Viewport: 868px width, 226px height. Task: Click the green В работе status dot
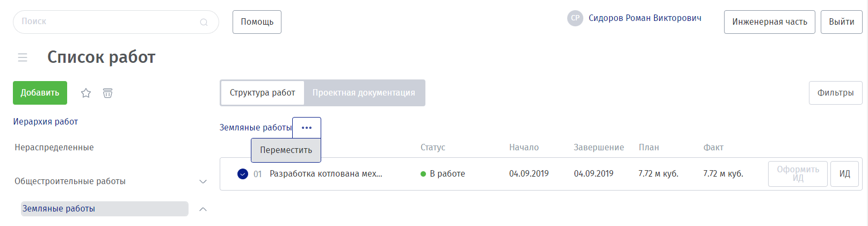[423, 174]
